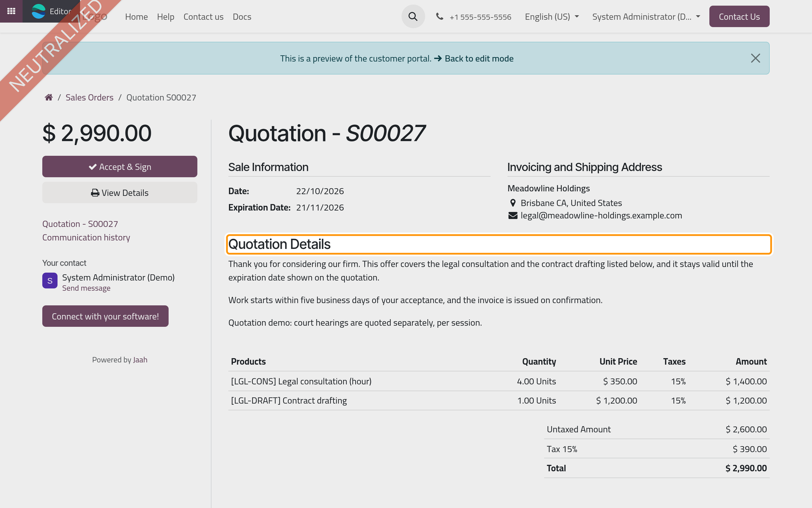This screenshot has width=812, height=508.
Task: Click the legal@meadowline-holdings.example.com address
Action: coord(601,215)
